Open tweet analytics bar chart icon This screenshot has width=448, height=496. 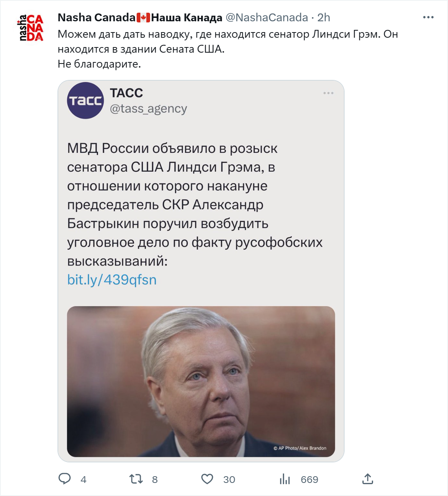coord(285,479)
